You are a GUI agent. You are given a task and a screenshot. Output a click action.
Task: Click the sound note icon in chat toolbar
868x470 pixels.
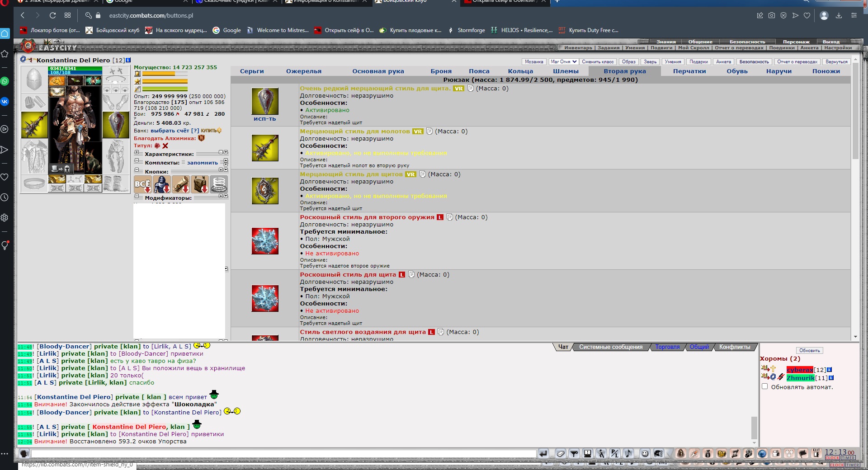(628, 453)
